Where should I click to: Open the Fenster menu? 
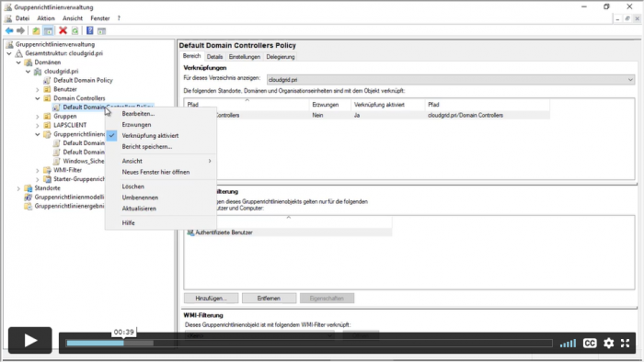pyautogui.click(x=99, y=18)
